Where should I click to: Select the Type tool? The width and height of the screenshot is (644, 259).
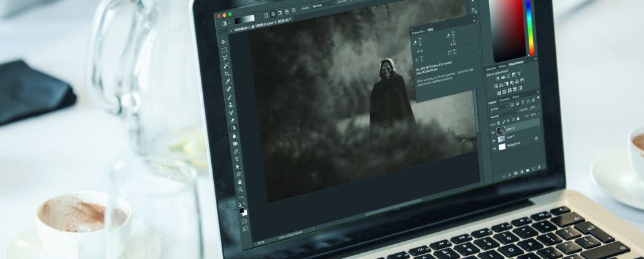237,159
